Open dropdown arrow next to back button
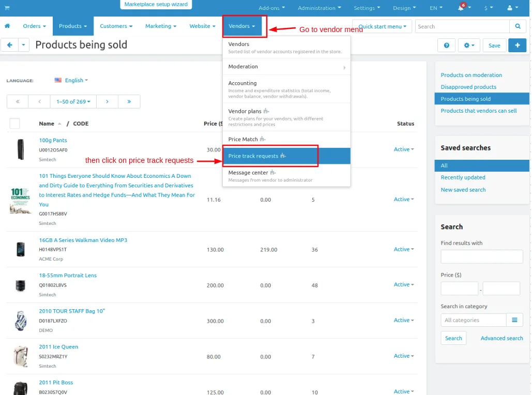The height and width of the screenshot is (395, 532). [x=23, y=45]
